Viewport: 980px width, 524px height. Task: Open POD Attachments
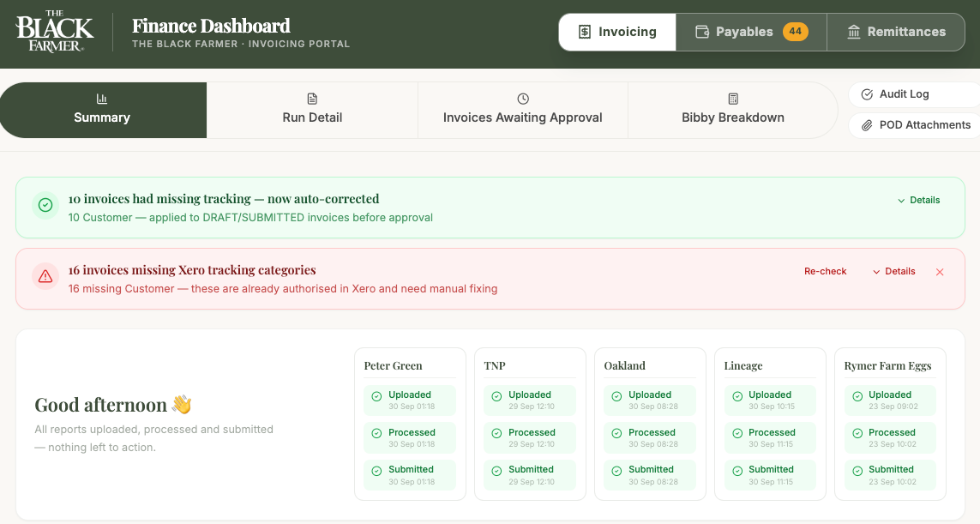coord(914,125)
